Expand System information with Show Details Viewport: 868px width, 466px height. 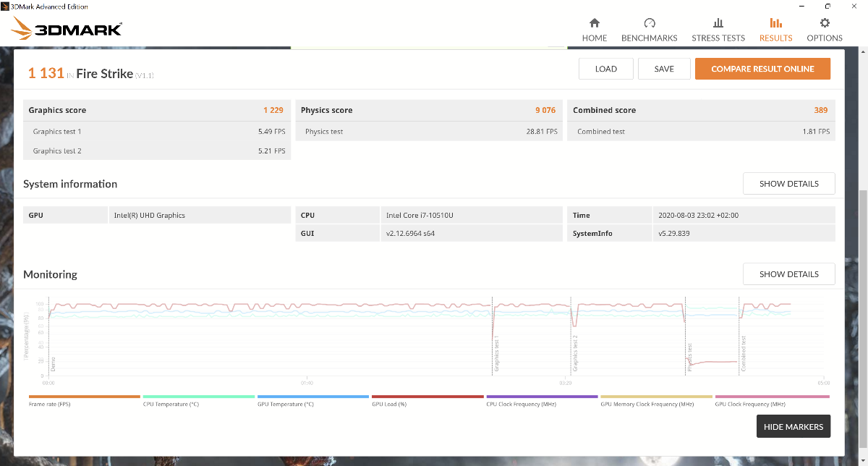pos(788,184)
